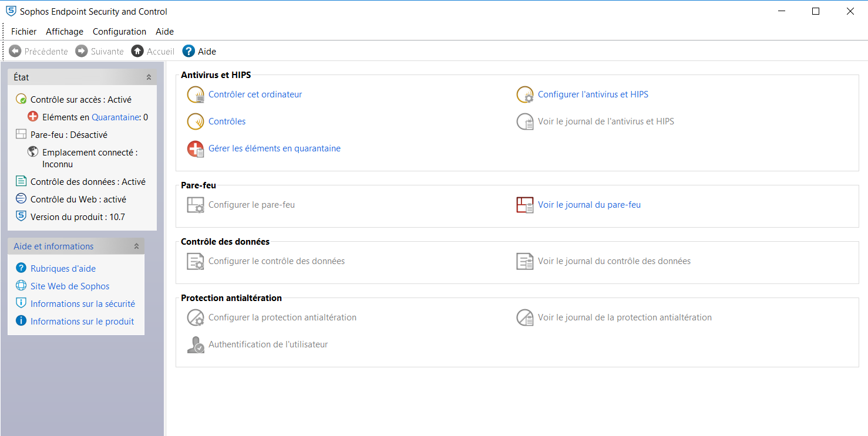
Task: Click the connected location globe icon
Action: coord(33,152)
